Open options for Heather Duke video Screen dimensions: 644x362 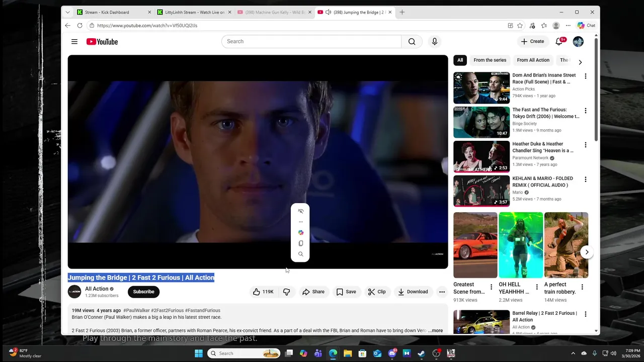[585, 145]
